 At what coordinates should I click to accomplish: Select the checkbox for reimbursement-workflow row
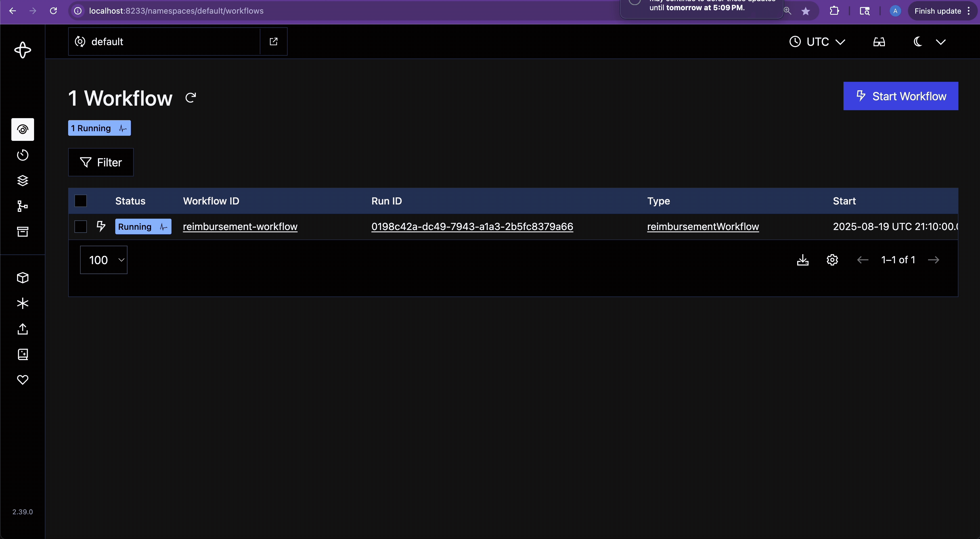[x=80, y=227]
